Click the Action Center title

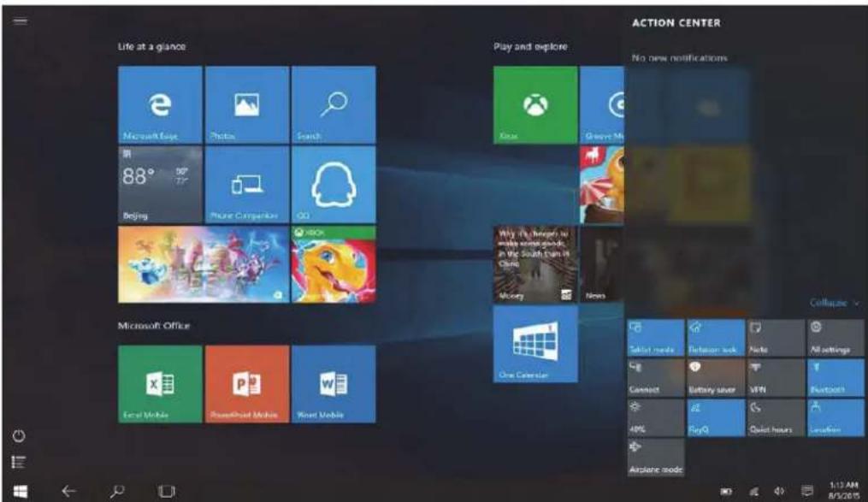676,23
